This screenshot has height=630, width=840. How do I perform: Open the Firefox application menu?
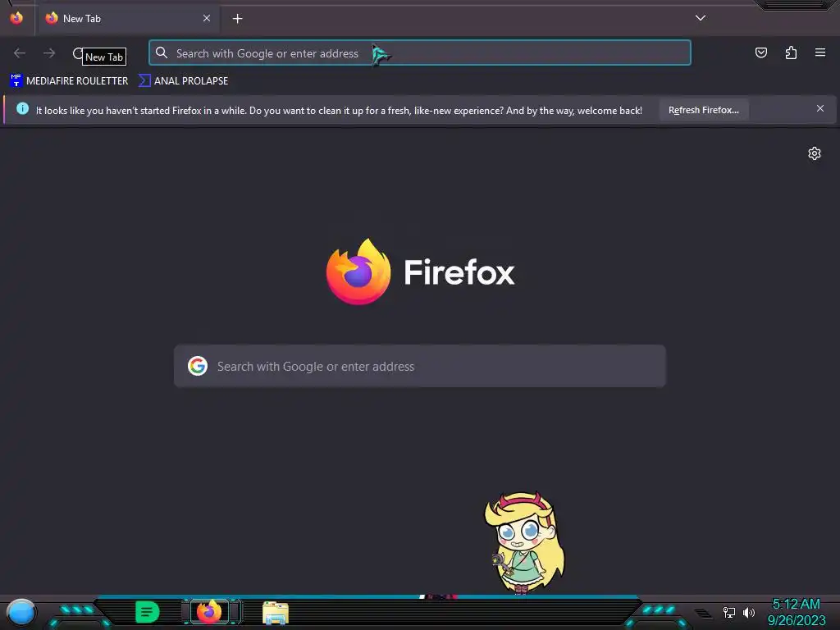pos(820,52)
